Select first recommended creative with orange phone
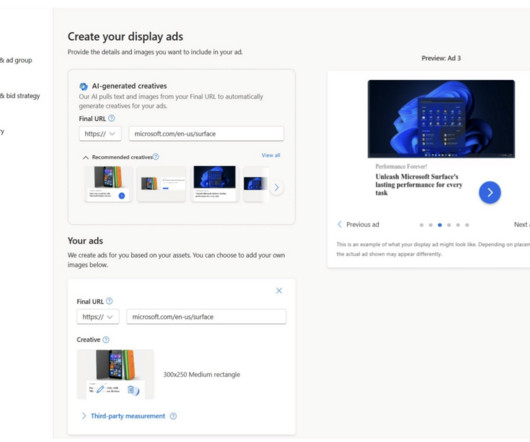Screen dimensions: 530x442 pyautogui.click(x=108, y=184)
